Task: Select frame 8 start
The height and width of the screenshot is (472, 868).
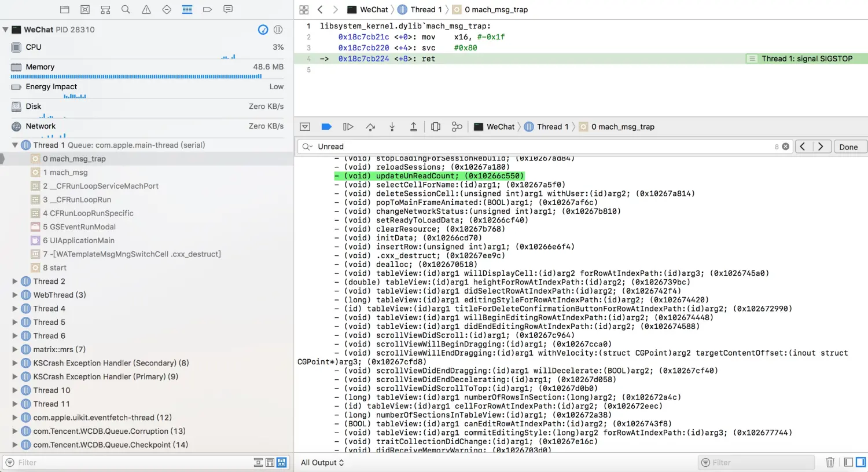Action: [147, 268]
